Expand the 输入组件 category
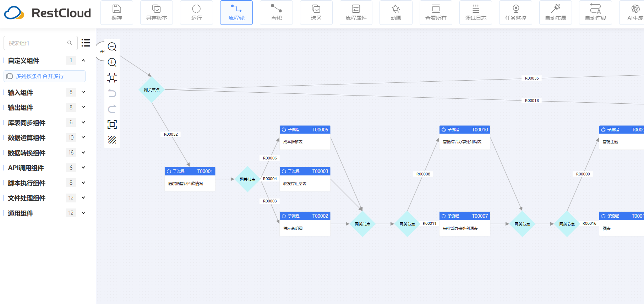The image size is (644, 304). click(83, 92)
